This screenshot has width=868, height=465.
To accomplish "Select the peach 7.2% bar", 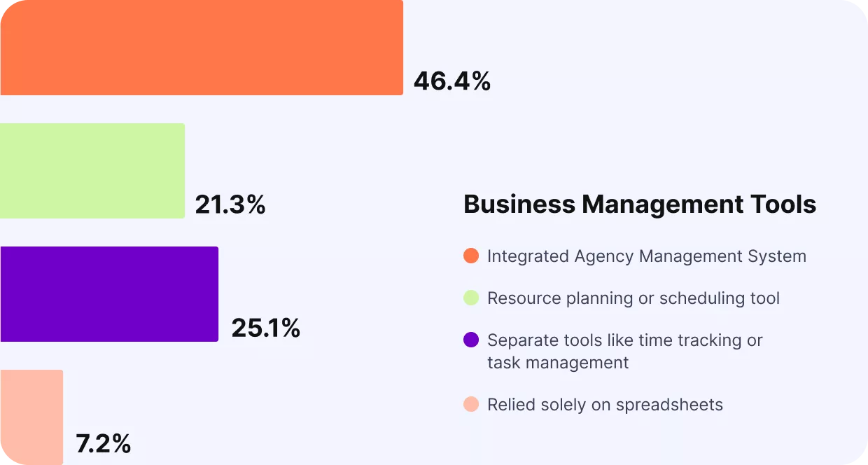I will click(31, 417).
